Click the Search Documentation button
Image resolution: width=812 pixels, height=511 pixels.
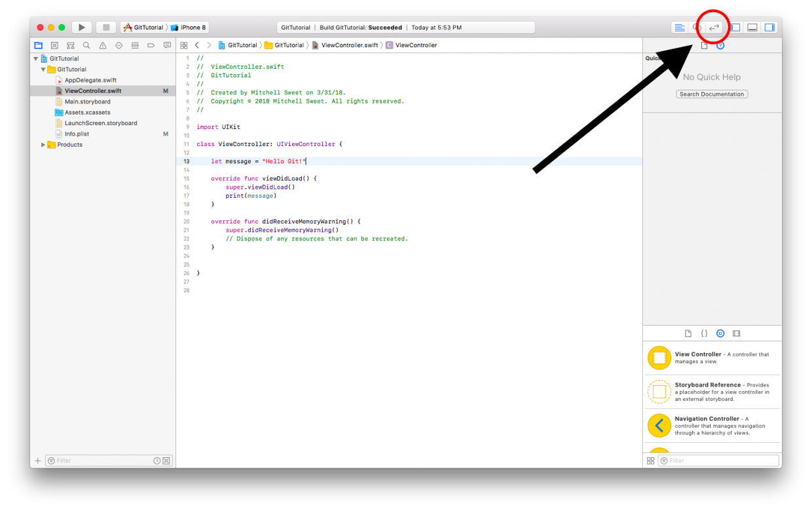tap(712, 94)
